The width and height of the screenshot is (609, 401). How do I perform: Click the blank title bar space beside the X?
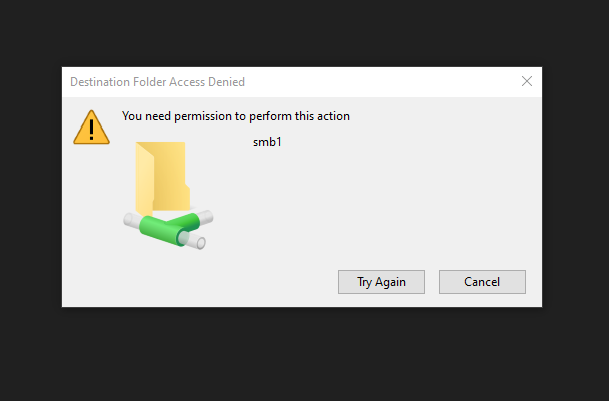[400, 82]
